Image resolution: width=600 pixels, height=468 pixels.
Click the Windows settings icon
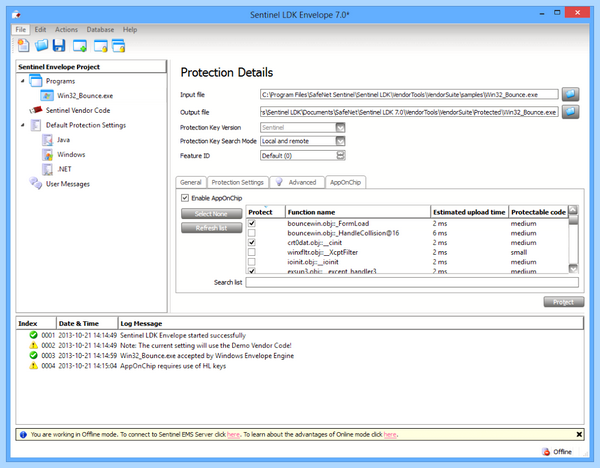(47, 155)
